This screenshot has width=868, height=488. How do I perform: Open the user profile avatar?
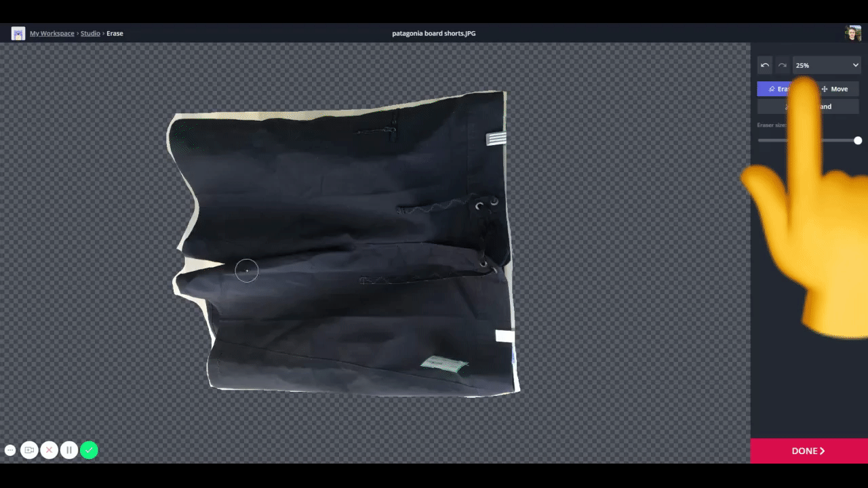[853, 33]
